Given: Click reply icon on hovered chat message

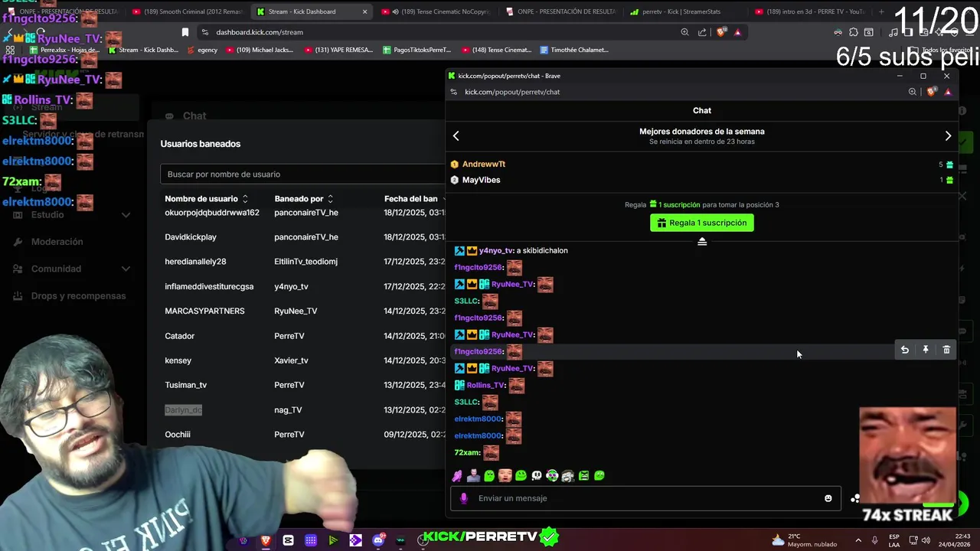Looking at the screenshot, I should tap(904, 350).
